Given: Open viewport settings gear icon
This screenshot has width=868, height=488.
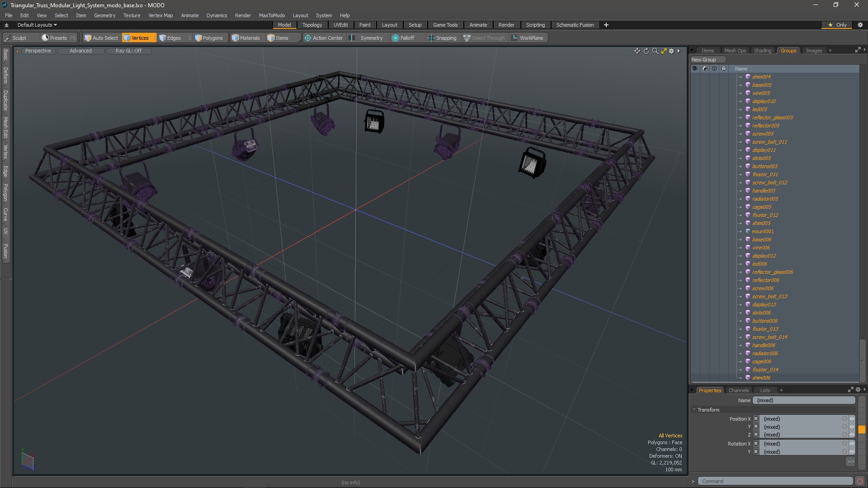Looking at the screenshot, I should pos(671,51).
